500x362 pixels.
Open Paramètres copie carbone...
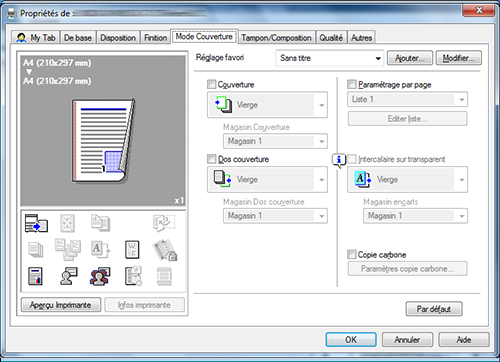tap(407, 269)
